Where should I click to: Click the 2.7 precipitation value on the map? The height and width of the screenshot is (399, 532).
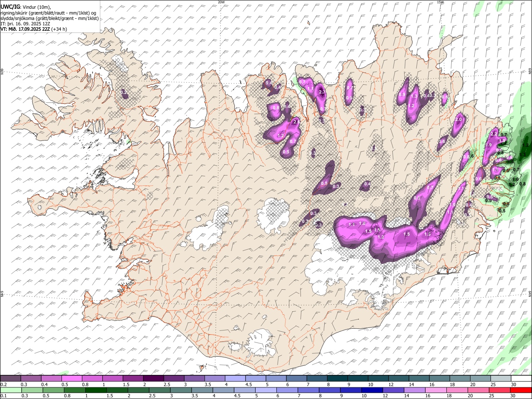click(x=322, y=92)
